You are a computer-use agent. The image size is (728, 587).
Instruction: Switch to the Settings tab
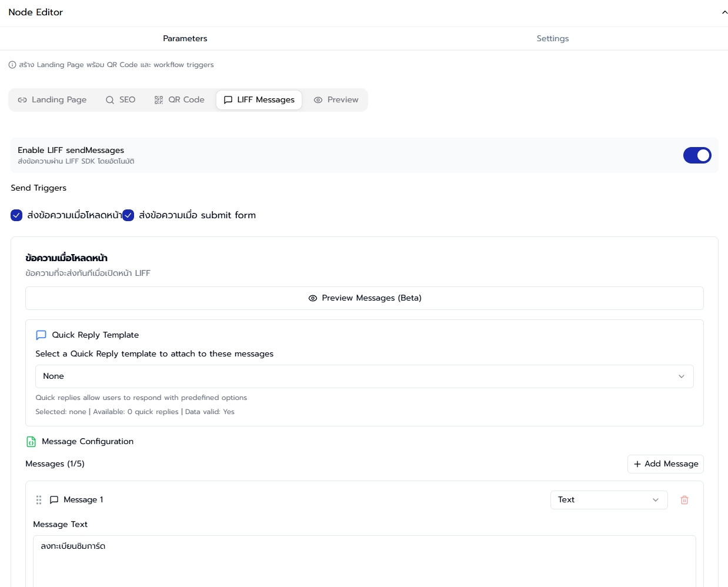click(x=552, y=38)
